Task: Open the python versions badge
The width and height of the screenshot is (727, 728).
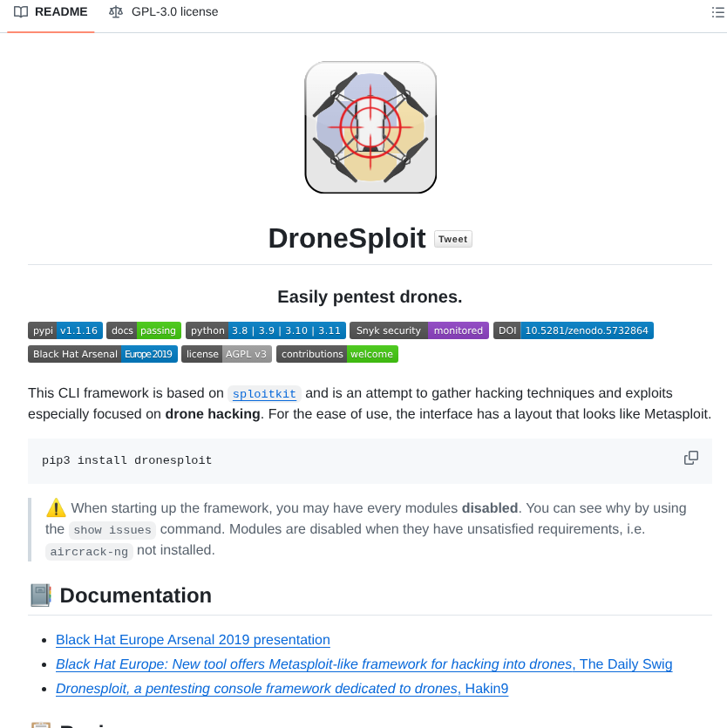Action: (x=265, y=330)
